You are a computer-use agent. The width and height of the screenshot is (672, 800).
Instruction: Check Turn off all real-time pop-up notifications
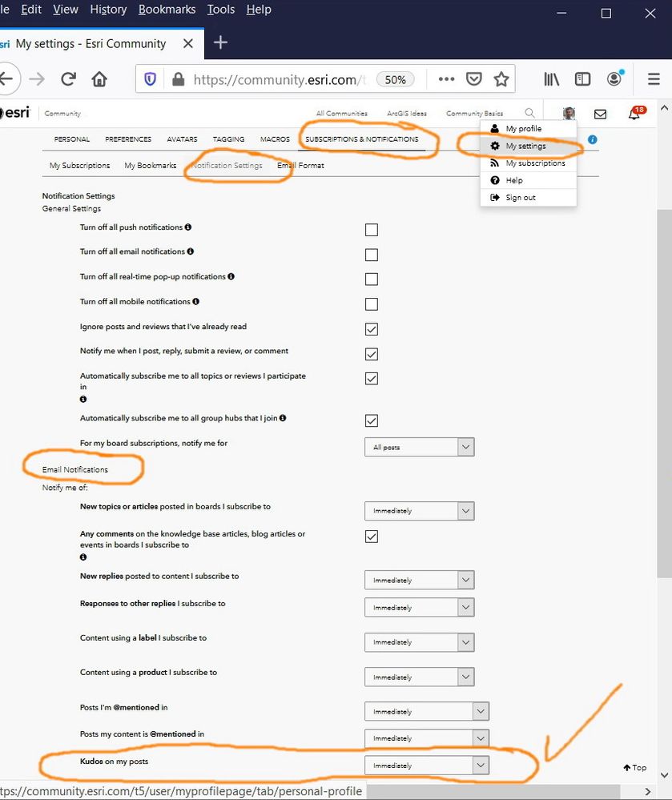coord(372,279)
